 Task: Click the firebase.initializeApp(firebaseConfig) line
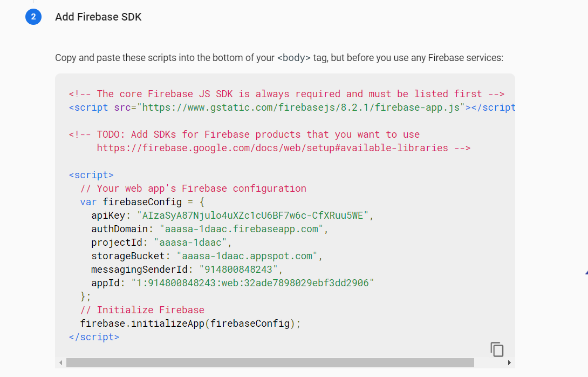click(190, 324)
